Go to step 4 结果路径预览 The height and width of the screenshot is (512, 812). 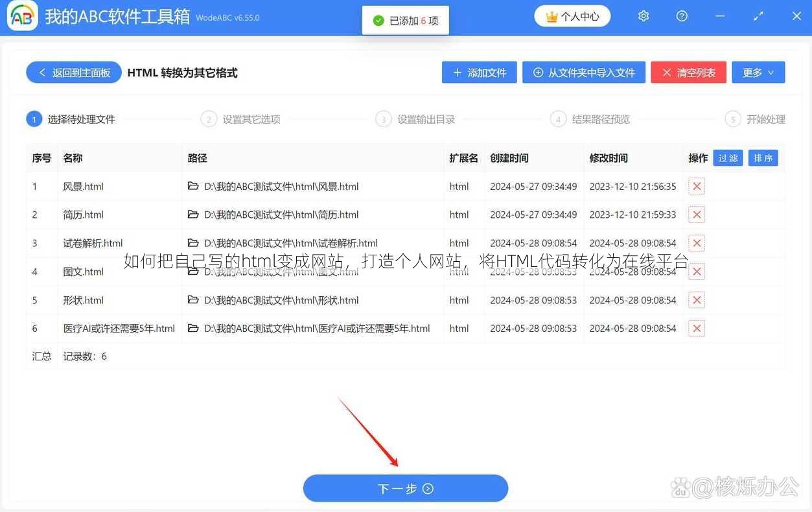click(590, 119)
